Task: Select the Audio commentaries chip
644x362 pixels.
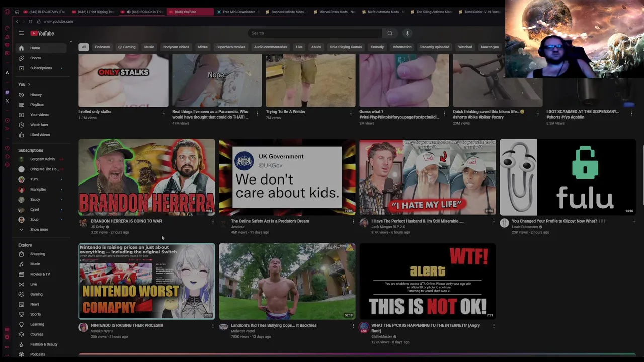Action: (270, 47)
